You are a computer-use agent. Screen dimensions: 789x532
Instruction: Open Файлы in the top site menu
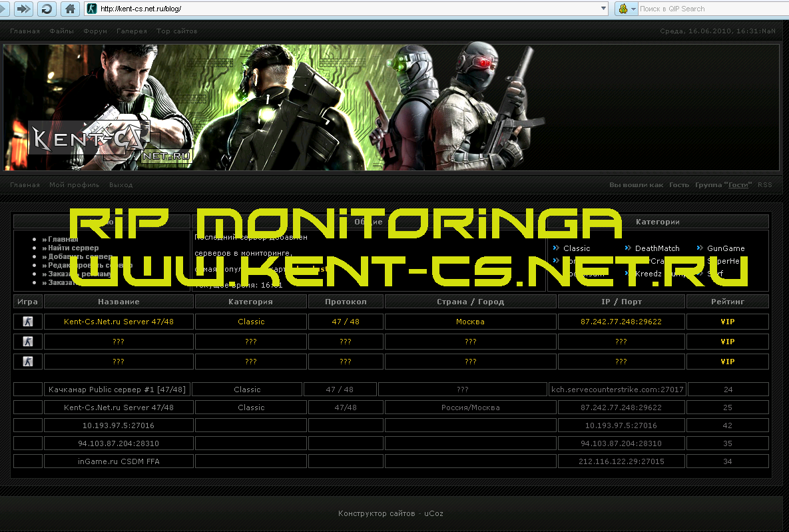[61, 31]
